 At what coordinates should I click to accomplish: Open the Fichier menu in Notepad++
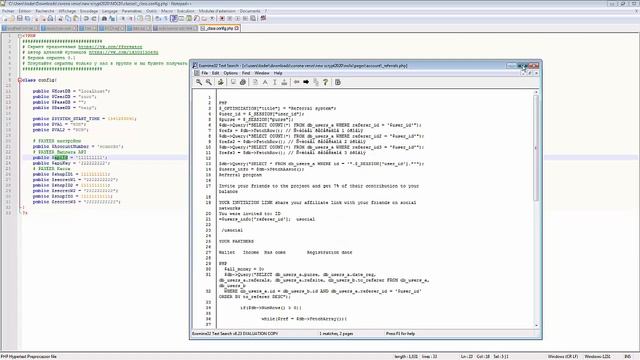click(8, 11)
